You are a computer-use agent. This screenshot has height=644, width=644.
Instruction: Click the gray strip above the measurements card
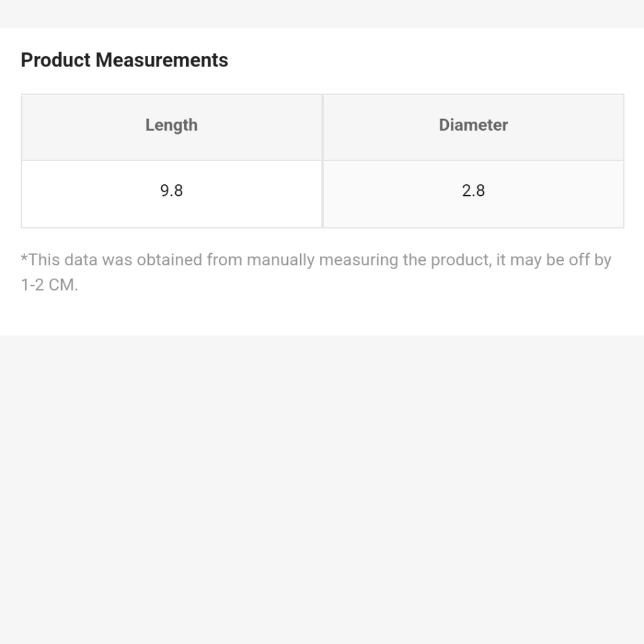point(322,14)
